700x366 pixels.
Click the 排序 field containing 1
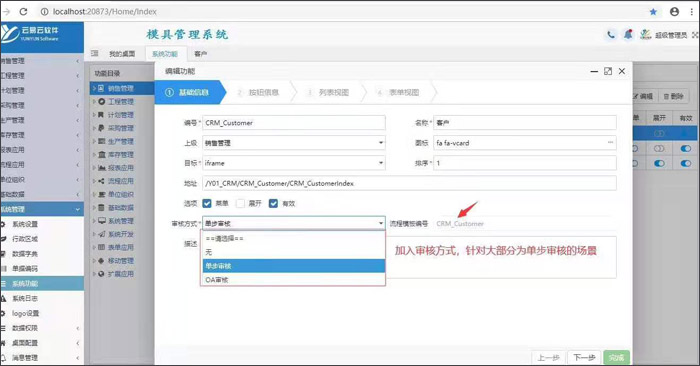click(x=525, y=163)
